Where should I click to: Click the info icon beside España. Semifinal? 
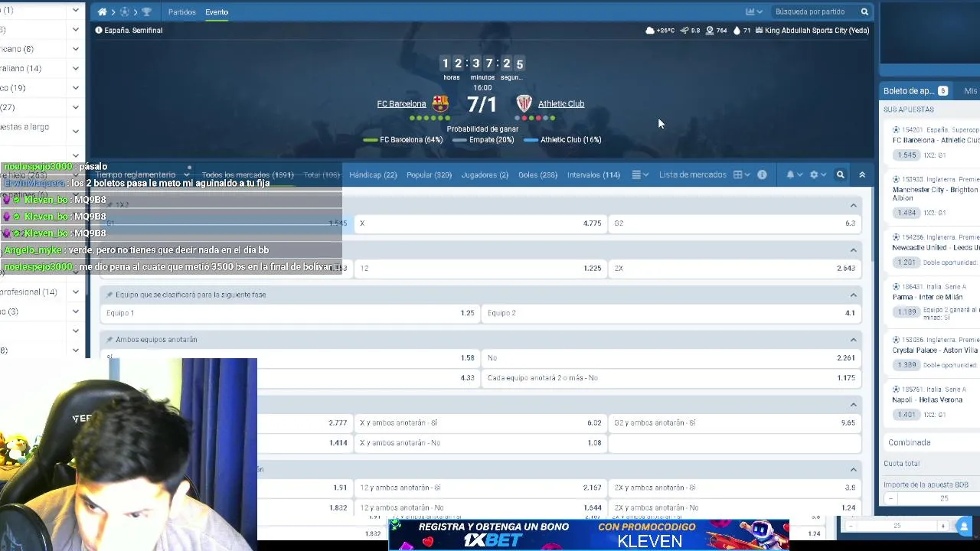99,31
